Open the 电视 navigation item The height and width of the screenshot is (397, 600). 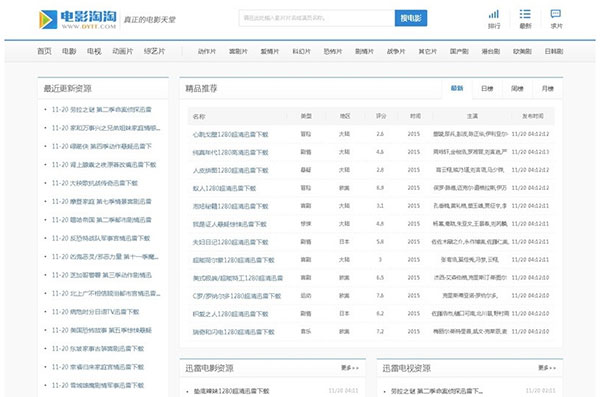[x=94, y=51]
